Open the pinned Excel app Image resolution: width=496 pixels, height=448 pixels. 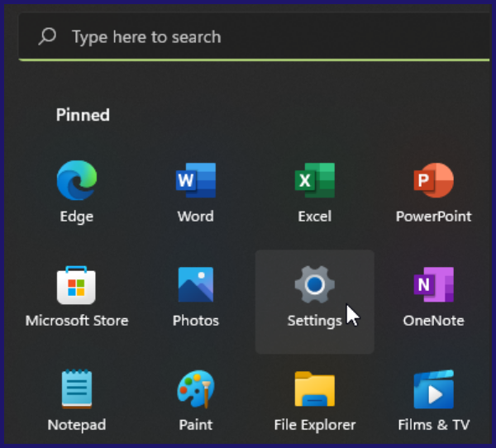[314, 193]
